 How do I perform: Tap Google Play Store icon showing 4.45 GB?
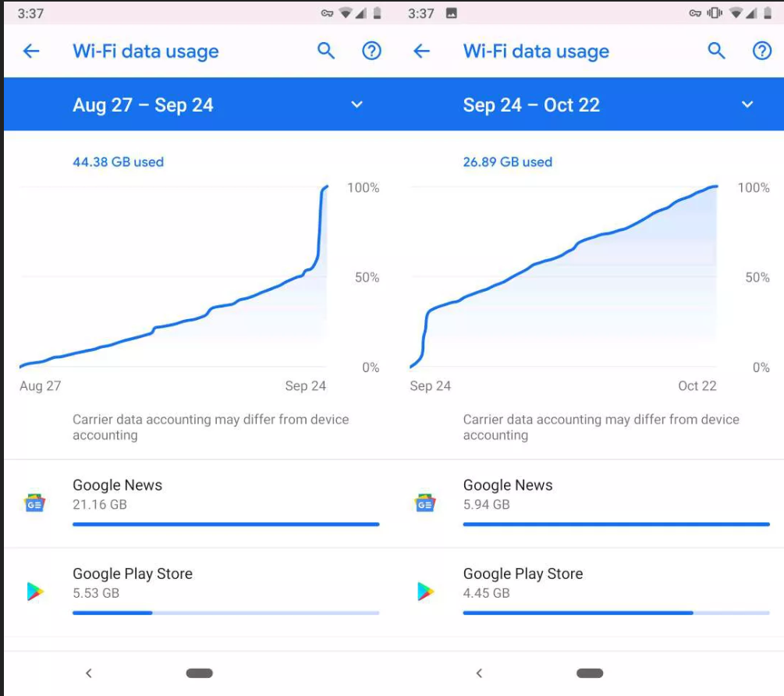click(425, 591)
